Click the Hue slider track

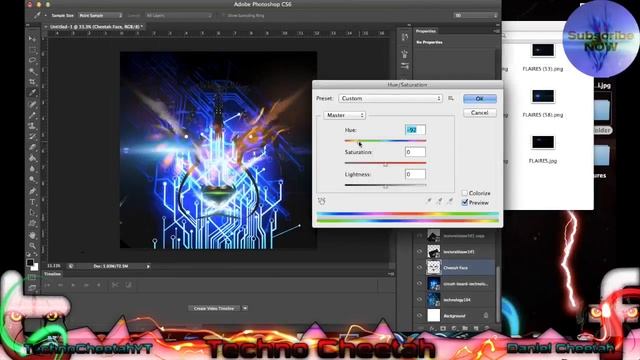(385, 141)
